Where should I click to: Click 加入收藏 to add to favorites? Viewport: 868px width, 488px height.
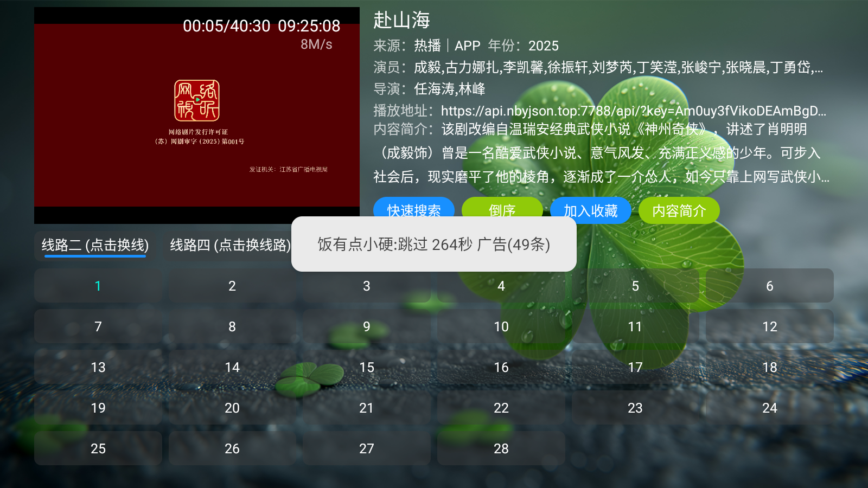[x=590, y=210]
